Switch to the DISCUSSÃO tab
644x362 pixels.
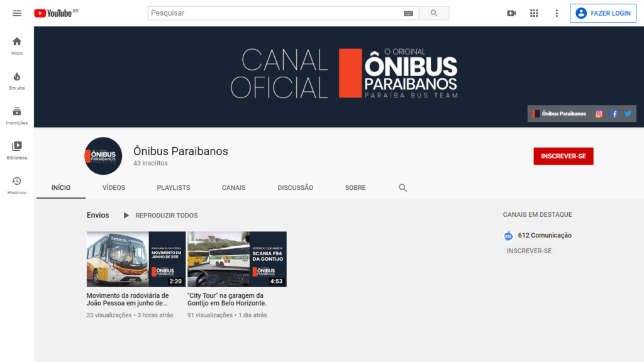point(296,187)
